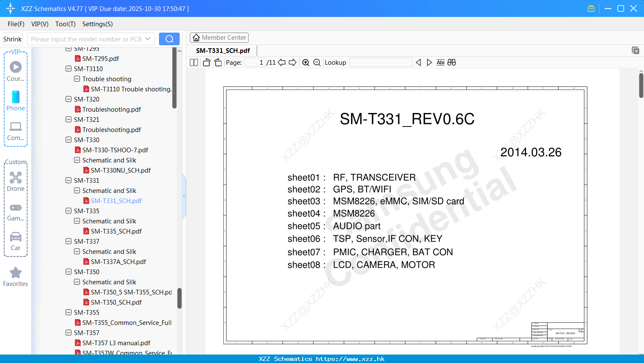Screen dimensions: 644x363
Task: Collapse Trouble shooting under SM-T3110
Action: click(77, 79)
